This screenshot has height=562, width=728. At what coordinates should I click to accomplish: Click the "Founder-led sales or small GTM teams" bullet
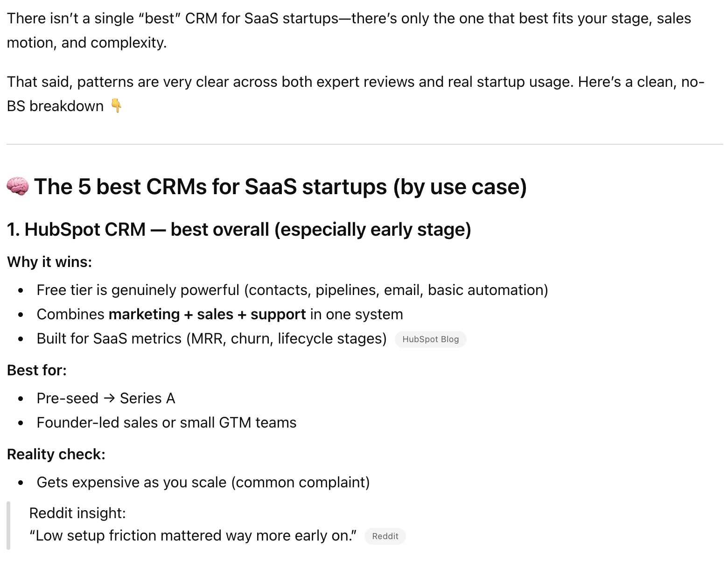[x=167, y=422]
